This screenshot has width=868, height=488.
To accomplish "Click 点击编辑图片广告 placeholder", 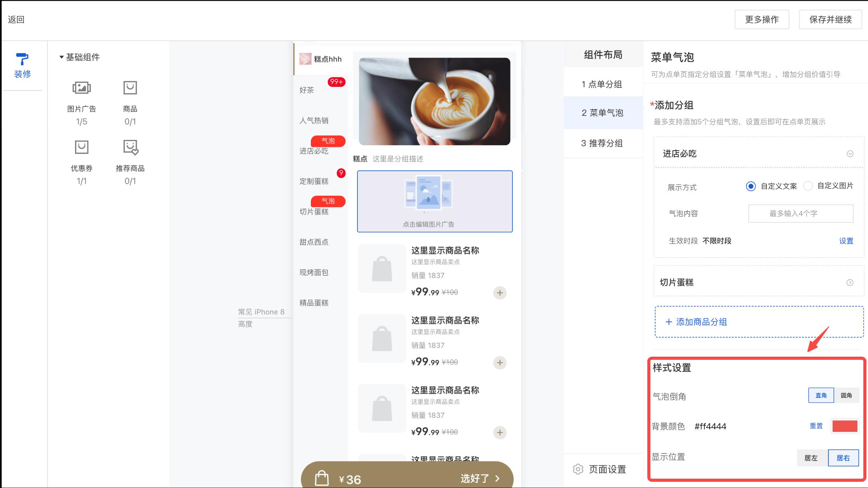I will coord(435,201).
